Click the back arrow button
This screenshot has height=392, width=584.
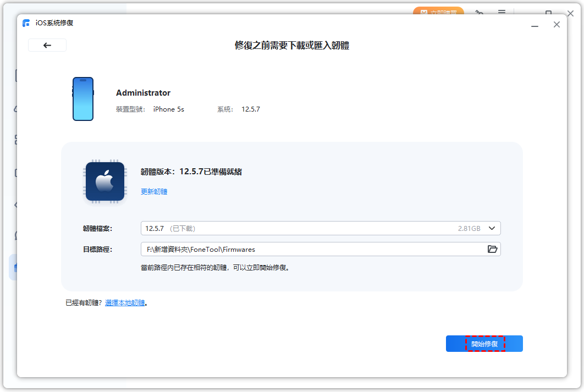pyautogui.click(x=47, y=46)
